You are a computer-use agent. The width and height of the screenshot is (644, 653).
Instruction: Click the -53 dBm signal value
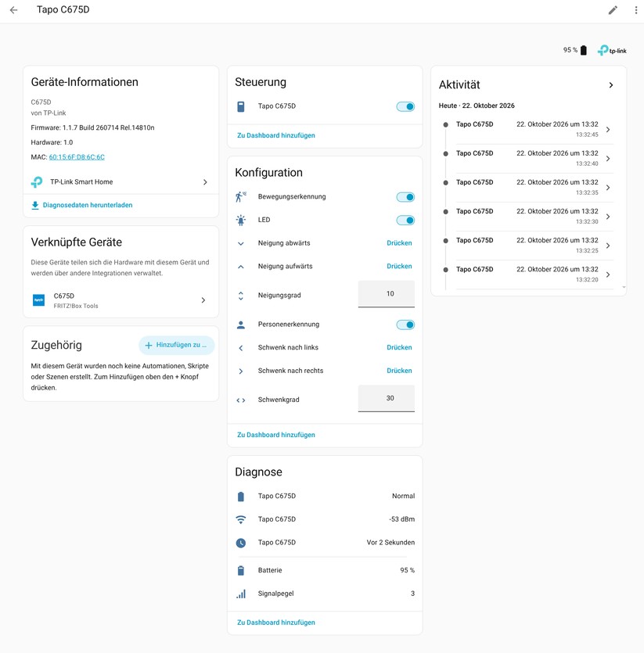coord(401,519)
